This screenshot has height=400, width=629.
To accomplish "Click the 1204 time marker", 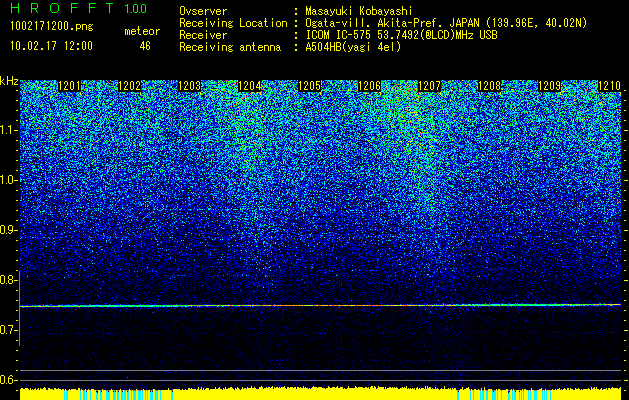I will [250, 86].
